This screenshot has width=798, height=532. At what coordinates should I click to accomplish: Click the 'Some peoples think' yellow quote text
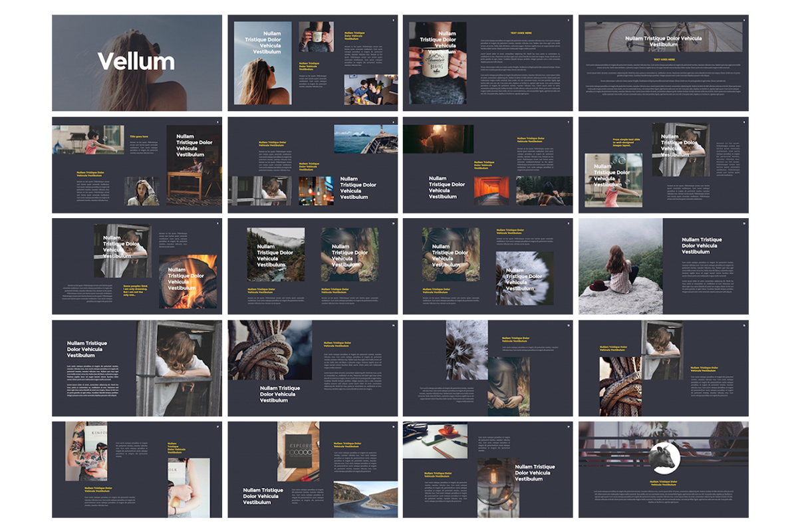pyautogui.click(x=136, y=290)
